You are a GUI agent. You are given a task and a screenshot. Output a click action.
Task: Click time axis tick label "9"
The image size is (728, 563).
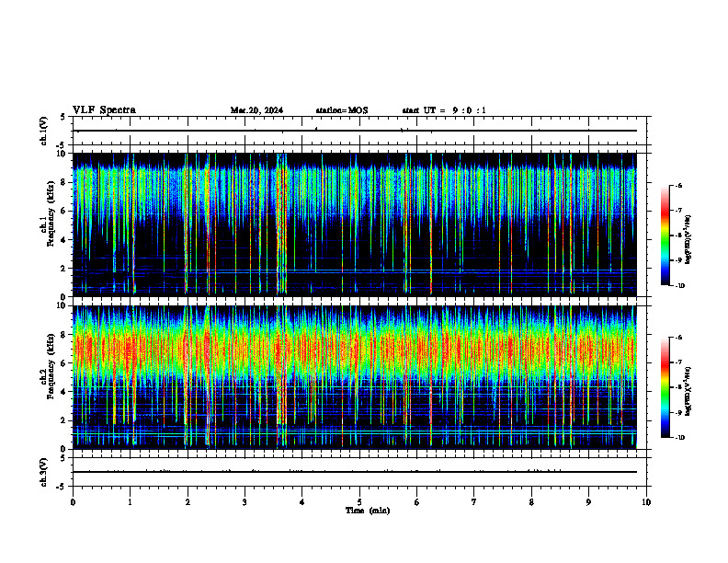(588, 502)
